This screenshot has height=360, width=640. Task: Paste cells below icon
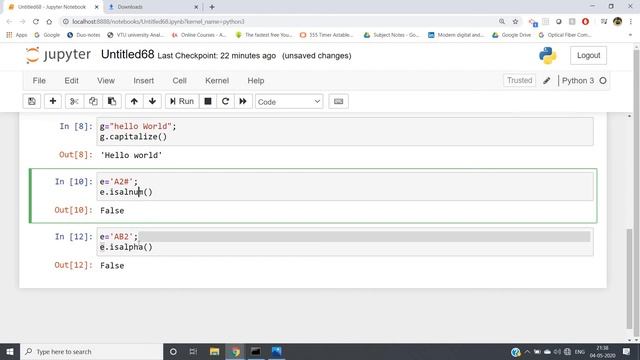pyautogui.click(x=112, y=101)
